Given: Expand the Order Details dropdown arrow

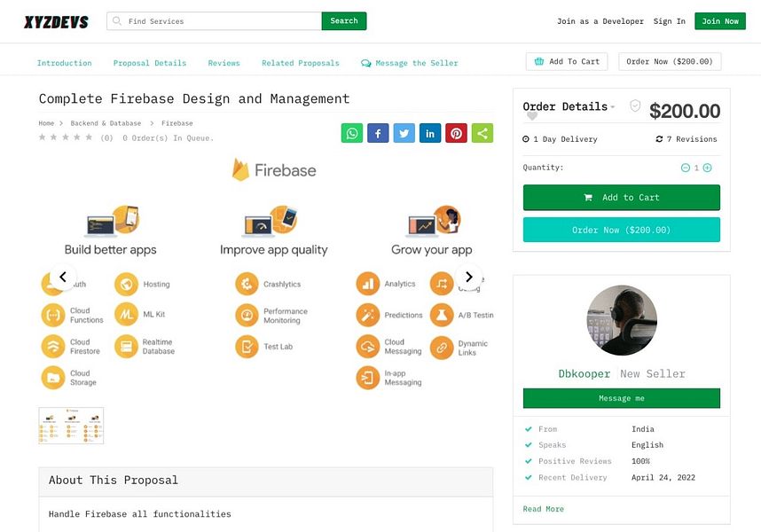Looking at the screenshot, I should point(613,106).
